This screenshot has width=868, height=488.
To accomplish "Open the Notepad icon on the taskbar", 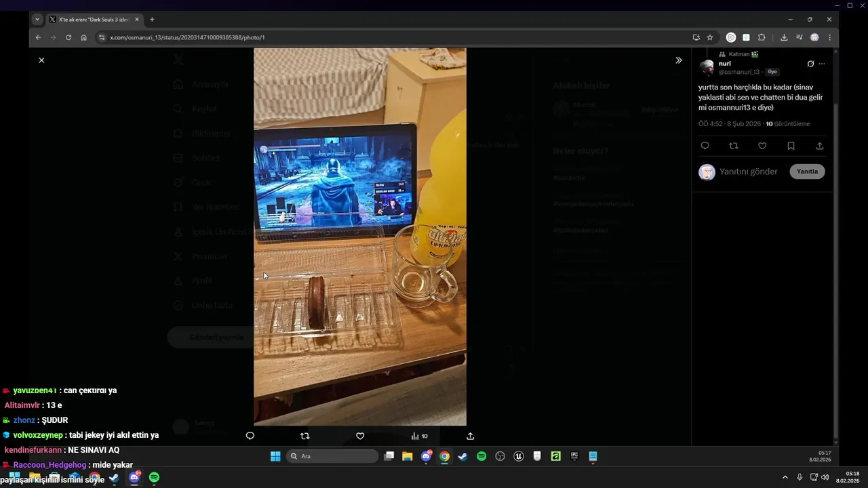I will (x=593, y=456).
